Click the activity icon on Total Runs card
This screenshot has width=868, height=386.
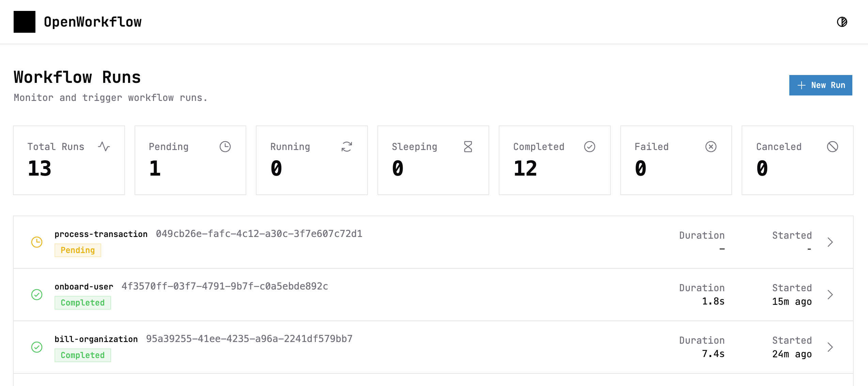coord(104,147)
